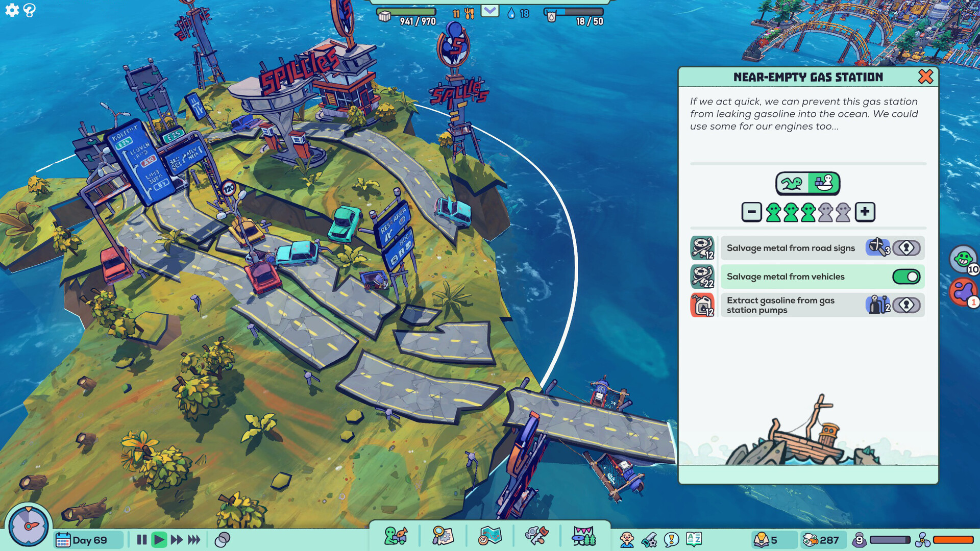Expand the resources chevron at top center
Viewport: 980px width, 551px height.
(x=489, y=10)
